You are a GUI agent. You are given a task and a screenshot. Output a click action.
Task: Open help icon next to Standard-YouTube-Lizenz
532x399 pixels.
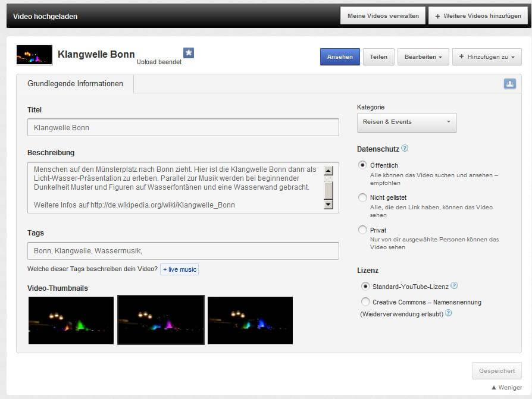tap(454, 286)
